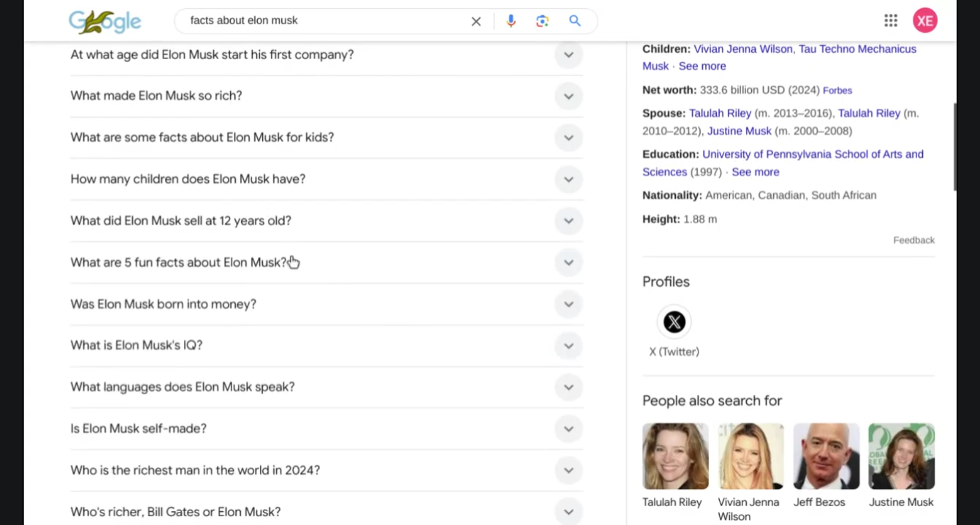Open the Talulah Riley (m. 2013–2016) spouse link
This screenshot has width=980, height=525.
click(x=720, y=113)
